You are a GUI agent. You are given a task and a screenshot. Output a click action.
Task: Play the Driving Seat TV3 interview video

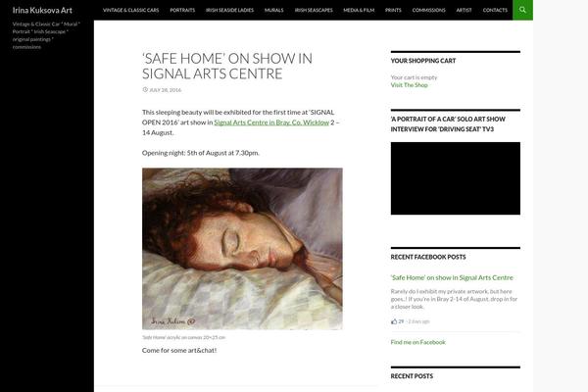(x=456, y=178)
